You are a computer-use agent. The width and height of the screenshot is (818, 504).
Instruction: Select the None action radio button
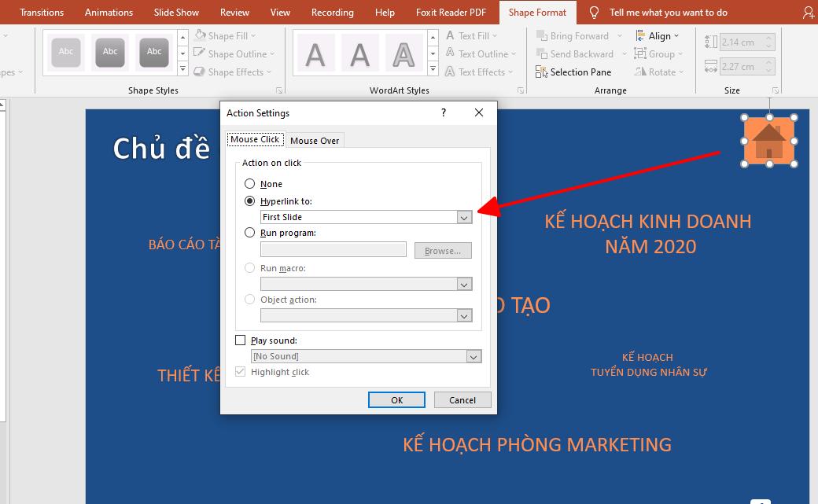click(249, 183)
